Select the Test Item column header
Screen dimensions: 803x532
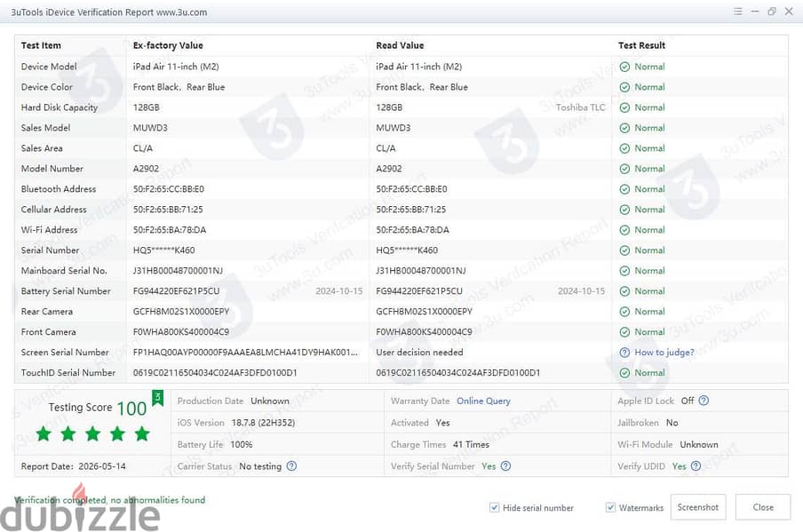41,45
